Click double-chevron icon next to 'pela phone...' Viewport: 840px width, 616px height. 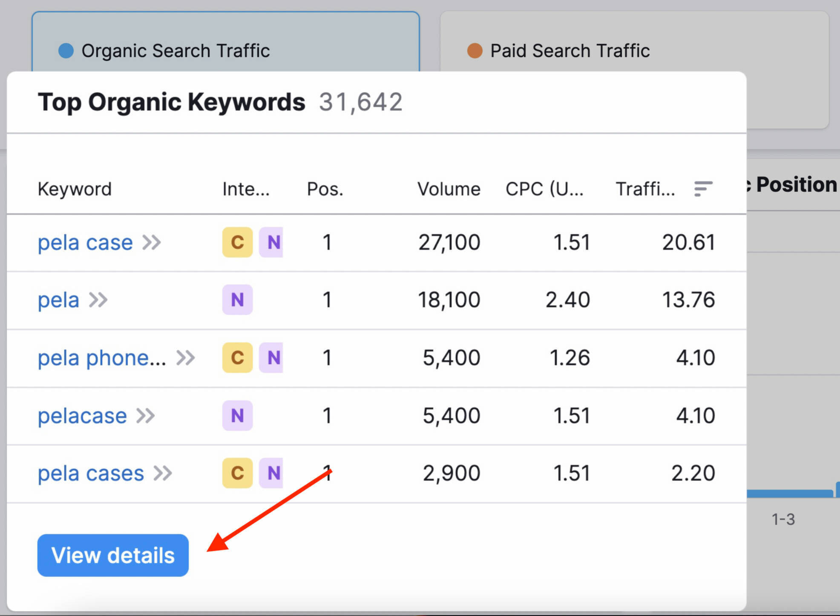(x=186, y=358)
